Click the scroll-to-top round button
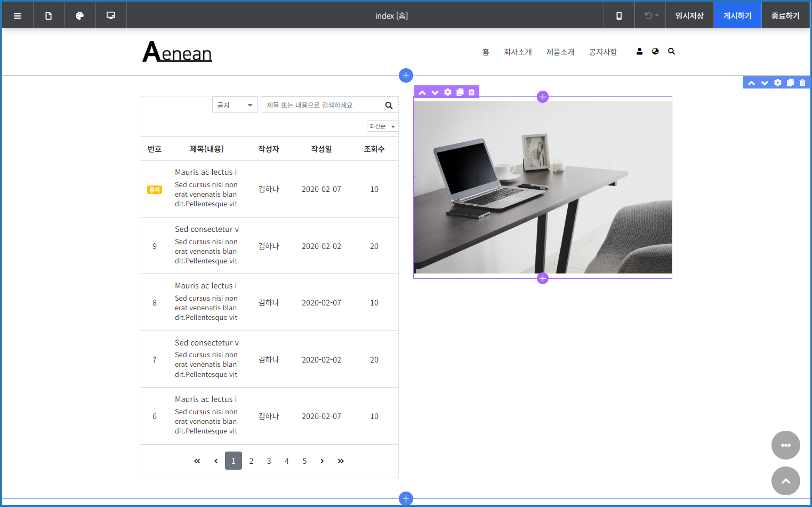Screen dimensions: 812x507 point(785,481)
